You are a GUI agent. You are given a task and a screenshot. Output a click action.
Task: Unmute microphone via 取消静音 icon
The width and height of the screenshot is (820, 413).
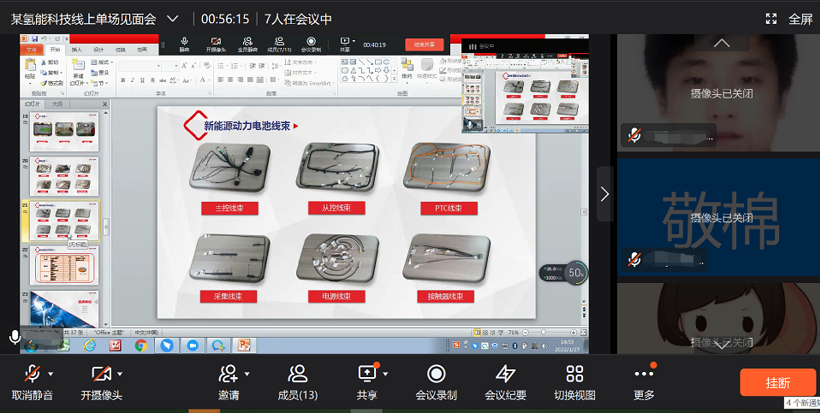(32, 374)
